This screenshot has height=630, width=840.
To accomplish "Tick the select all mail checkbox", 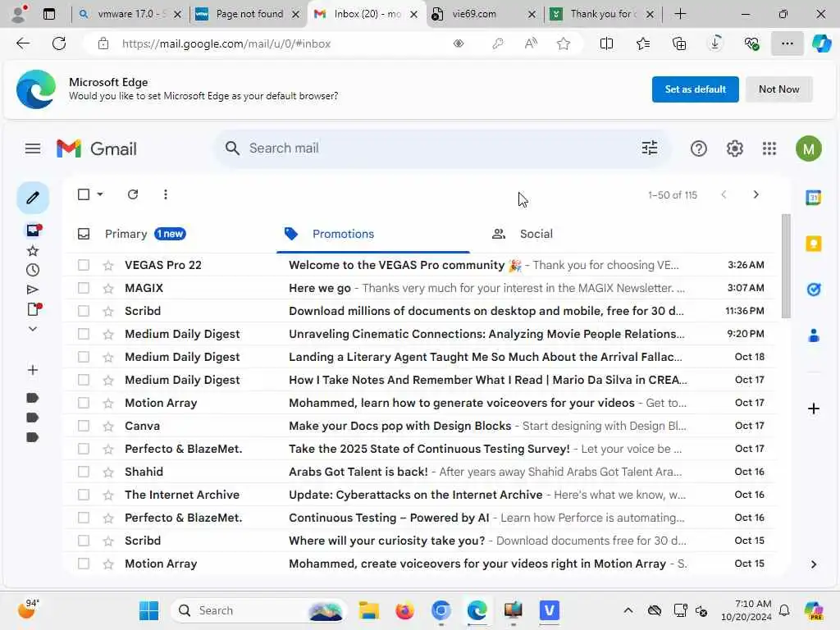I will point(84,194).
